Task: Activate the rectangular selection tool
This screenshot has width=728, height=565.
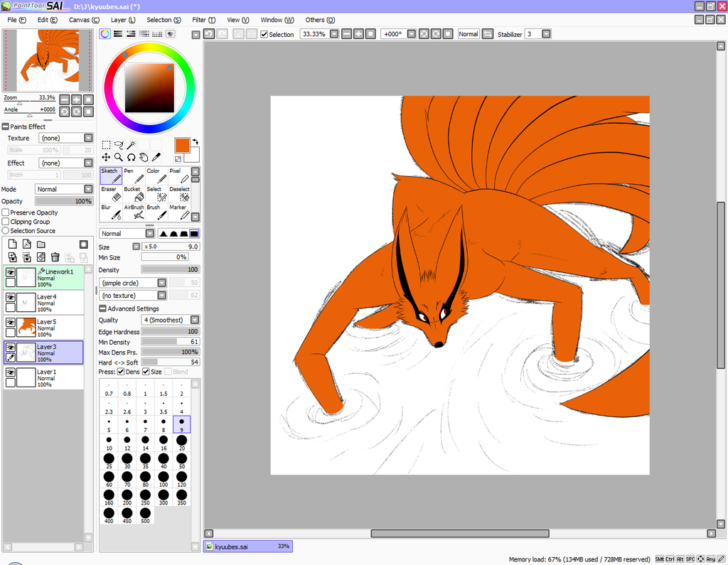Action: pos(106,145)
